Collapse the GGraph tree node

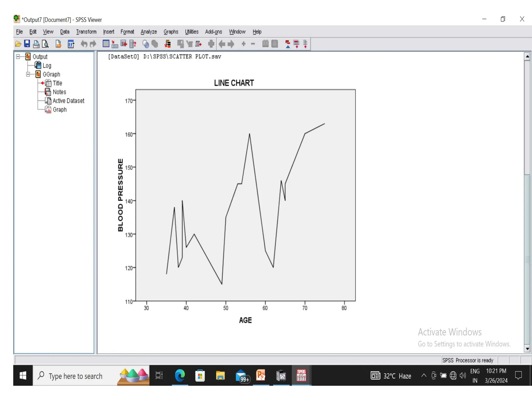click(x=28, y=74)
